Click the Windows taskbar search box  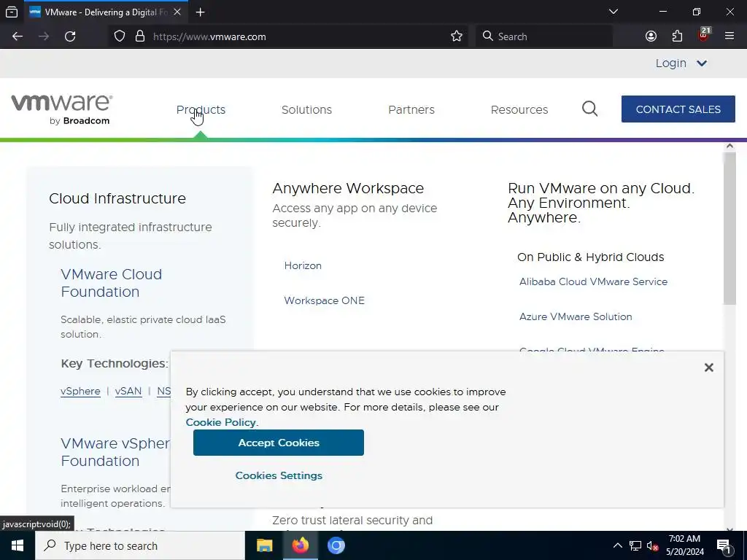[139, 545]
